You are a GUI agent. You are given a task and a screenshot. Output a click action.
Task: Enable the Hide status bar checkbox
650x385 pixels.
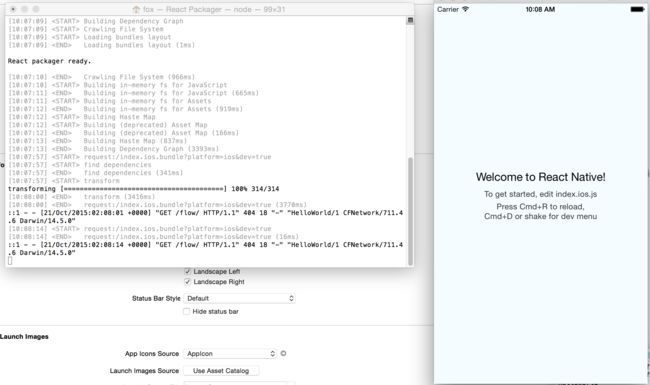tap(187, 311)
